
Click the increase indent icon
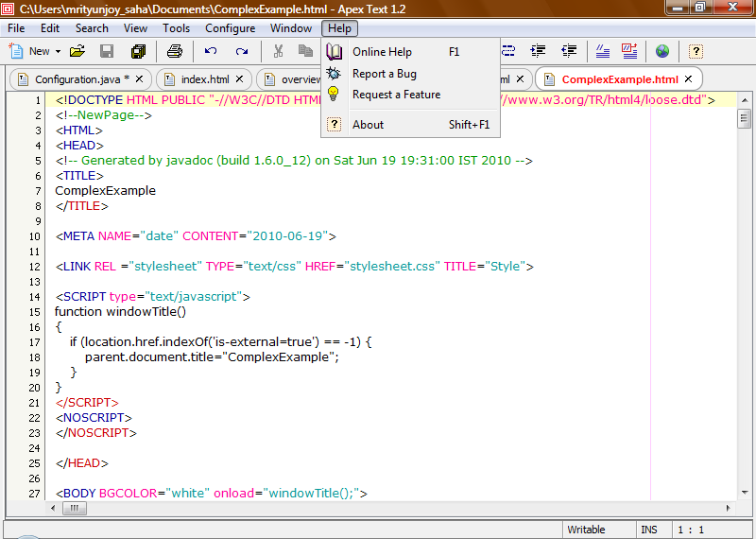[x=538, y=51]
